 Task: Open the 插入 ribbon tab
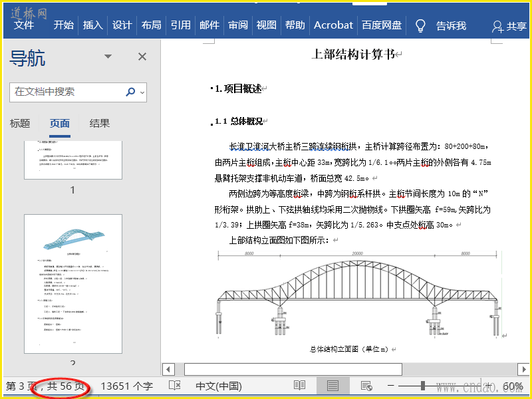(x=93, y=25)
